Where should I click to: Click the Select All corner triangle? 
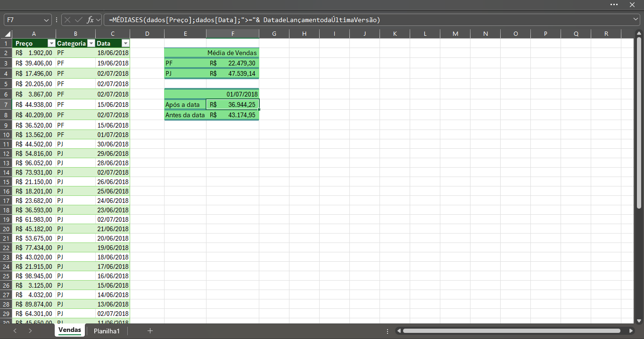[7, 34]
